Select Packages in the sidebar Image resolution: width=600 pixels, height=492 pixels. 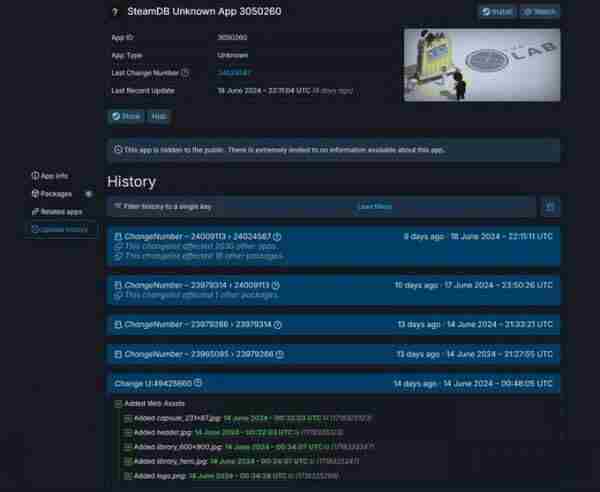pos(52,193)
